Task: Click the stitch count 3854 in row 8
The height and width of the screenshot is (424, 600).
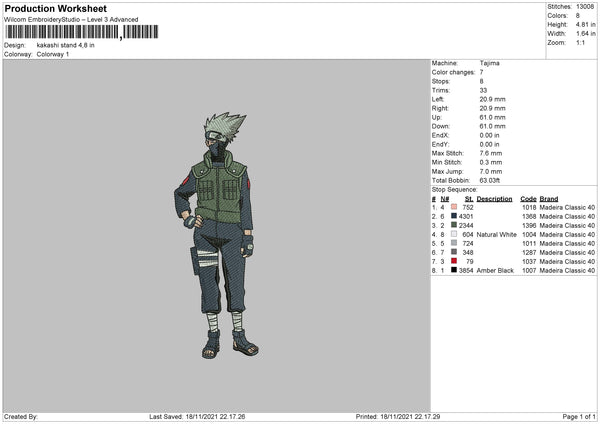Action: tap(466, 270)
